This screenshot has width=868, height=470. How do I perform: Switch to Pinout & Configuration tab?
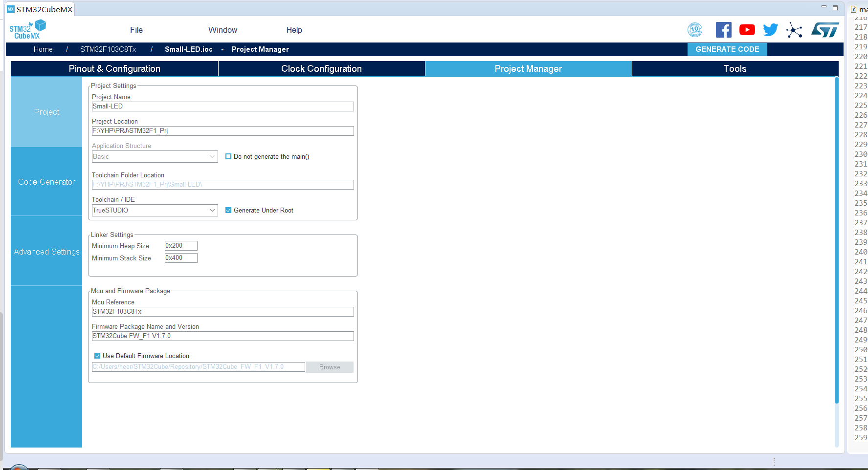click(x=114, y=68)
